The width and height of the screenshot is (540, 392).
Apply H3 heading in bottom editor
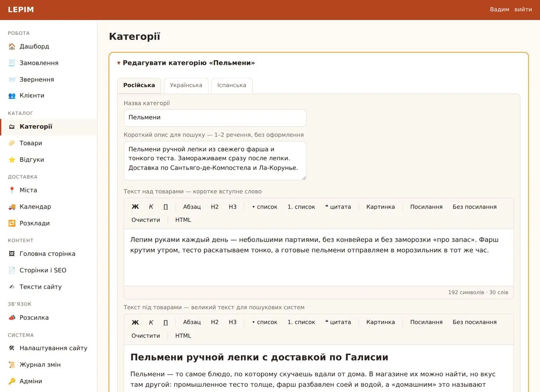click(233, 322)
